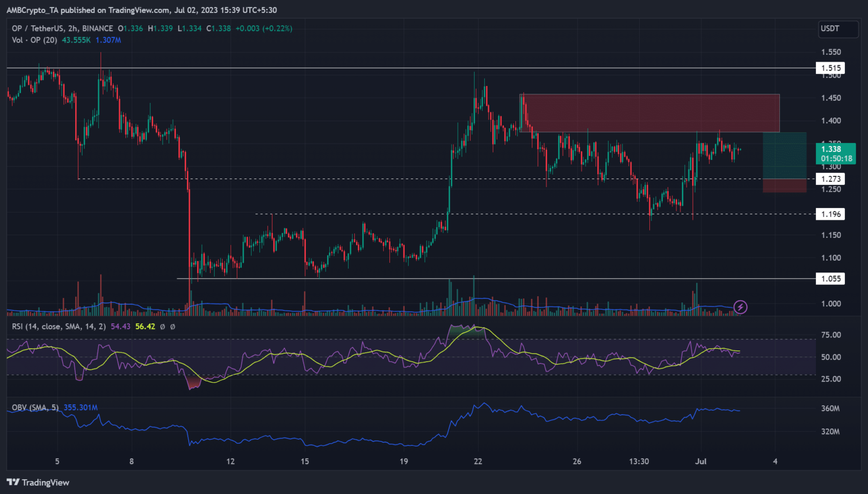Click the OBV (SMA, 5) indicator legend
868x494 pixels.
tap(35, 408)
